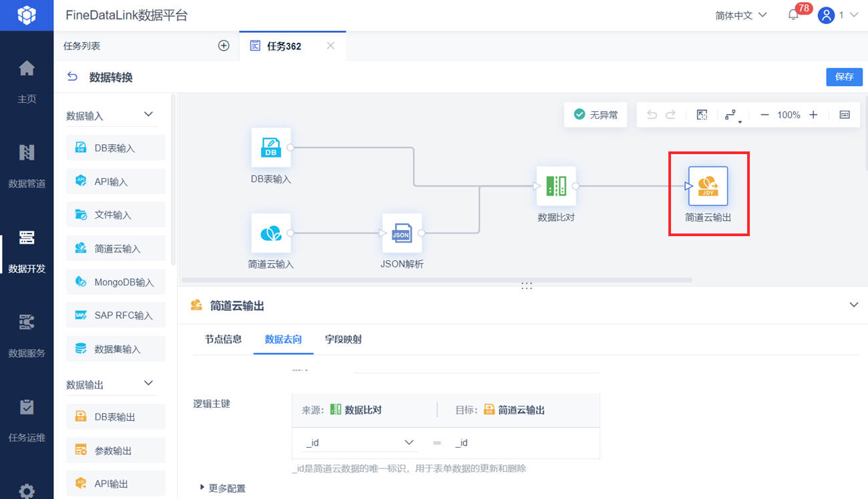Image resolution: width=868 pixels, height=499 pixels.
Task: Open 数据管道 in the sidebar
Action: pos(27,165)
